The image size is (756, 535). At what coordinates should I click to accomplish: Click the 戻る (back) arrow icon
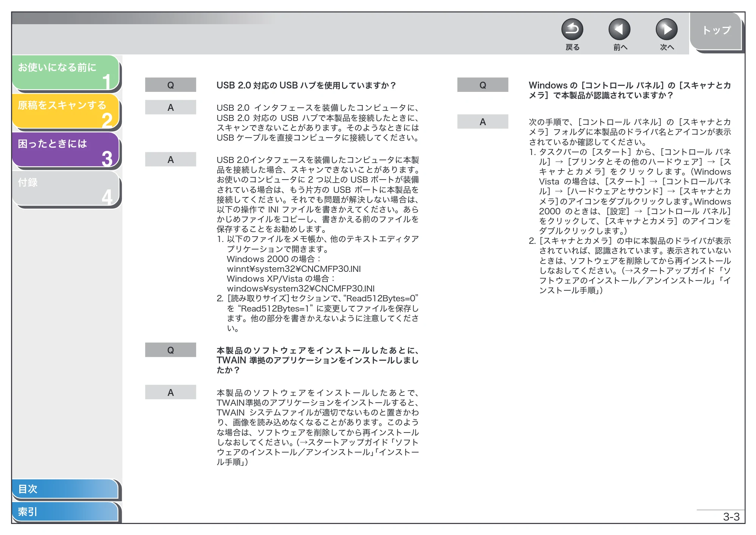pyautogui.click(x=572, y=29)
